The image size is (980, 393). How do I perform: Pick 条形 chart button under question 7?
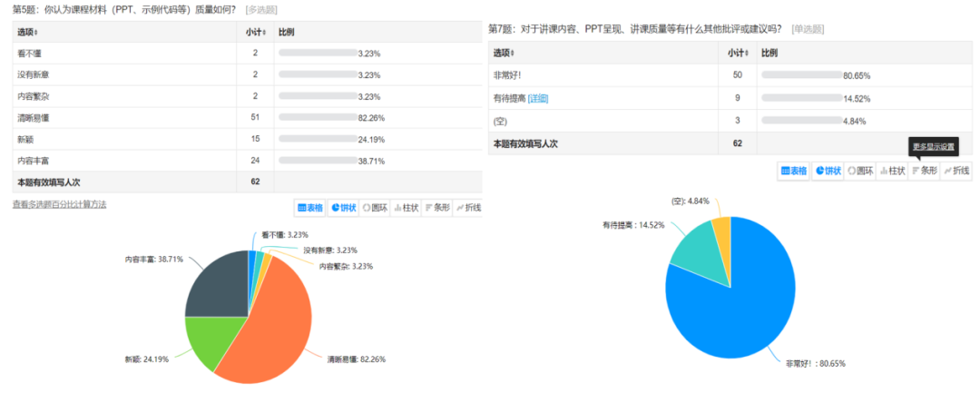click(925, 171)
